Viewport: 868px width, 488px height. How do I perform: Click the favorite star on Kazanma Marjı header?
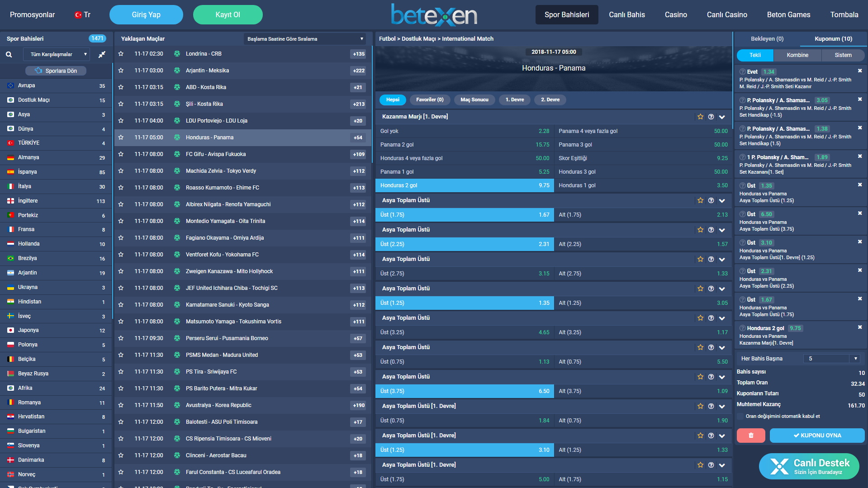pos(700,117)
